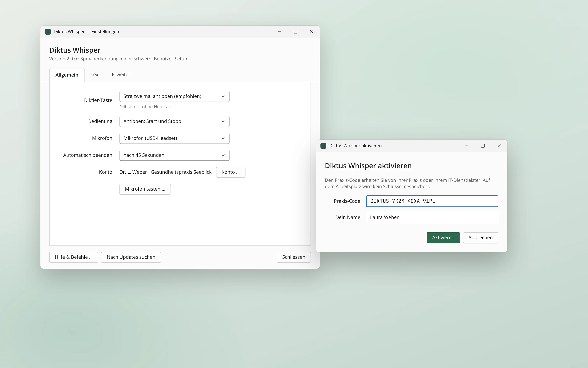Maximize the aktivieren dialog
588x368 pixels.
pyautogui.click(x=483, y=146)
